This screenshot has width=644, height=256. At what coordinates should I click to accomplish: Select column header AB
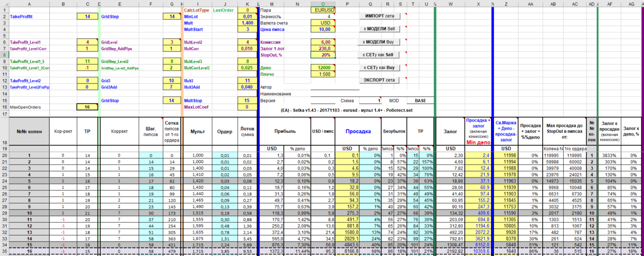pos(553,4)
